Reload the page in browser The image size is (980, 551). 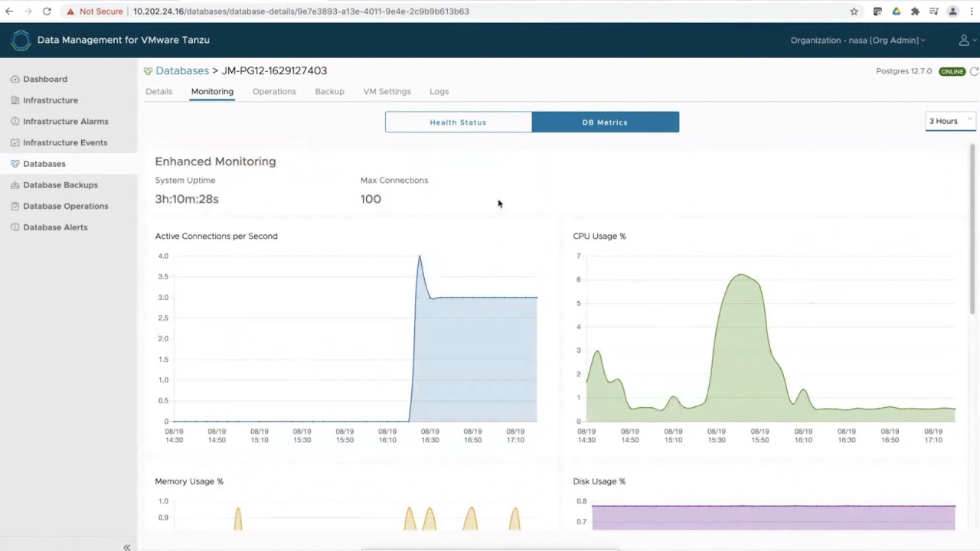[47, 11]
